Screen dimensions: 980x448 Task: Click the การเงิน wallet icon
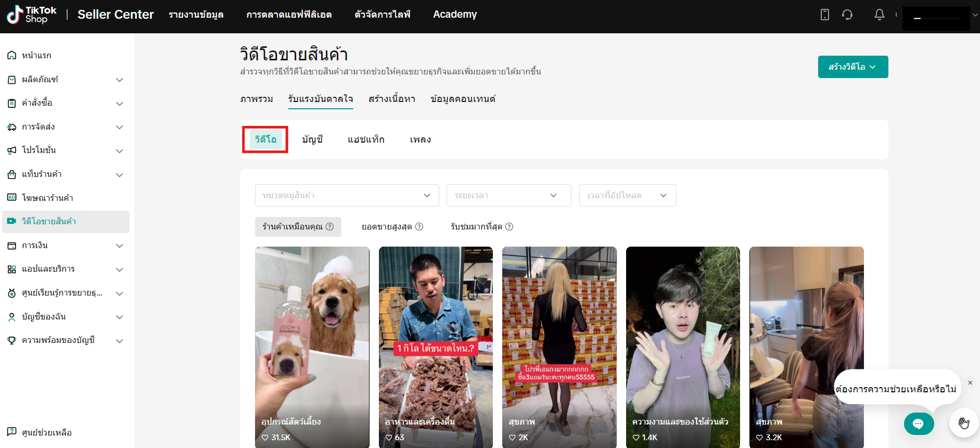[x=12, y=246]
